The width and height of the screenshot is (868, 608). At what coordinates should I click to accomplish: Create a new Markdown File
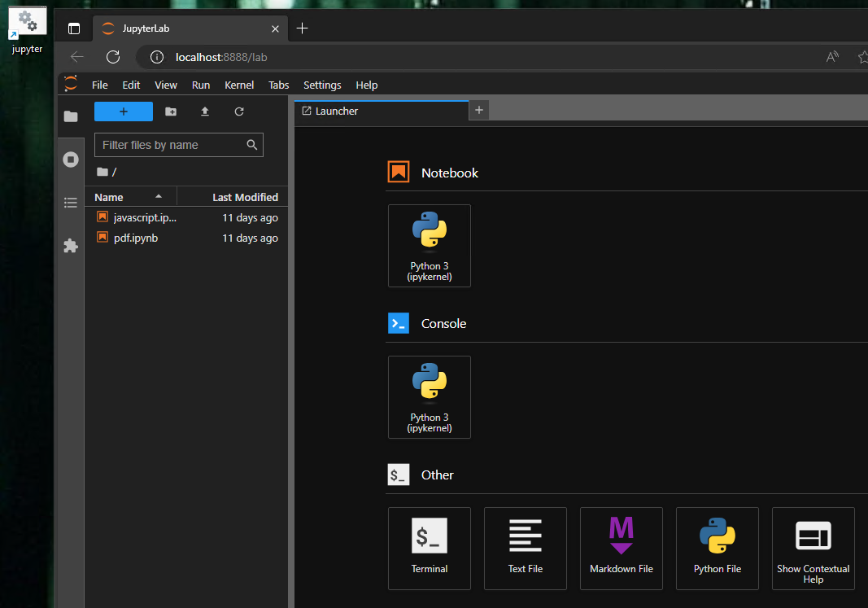click(622, 548)
